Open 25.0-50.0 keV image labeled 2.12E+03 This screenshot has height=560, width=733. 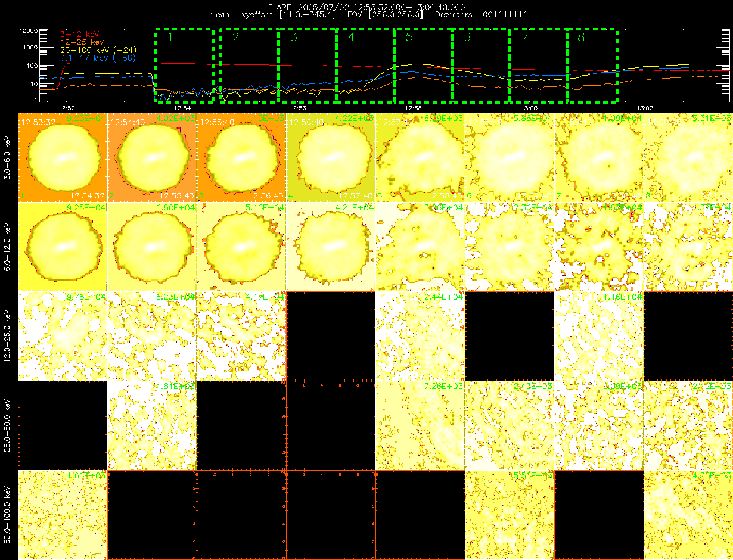click(x=688, y=425)
